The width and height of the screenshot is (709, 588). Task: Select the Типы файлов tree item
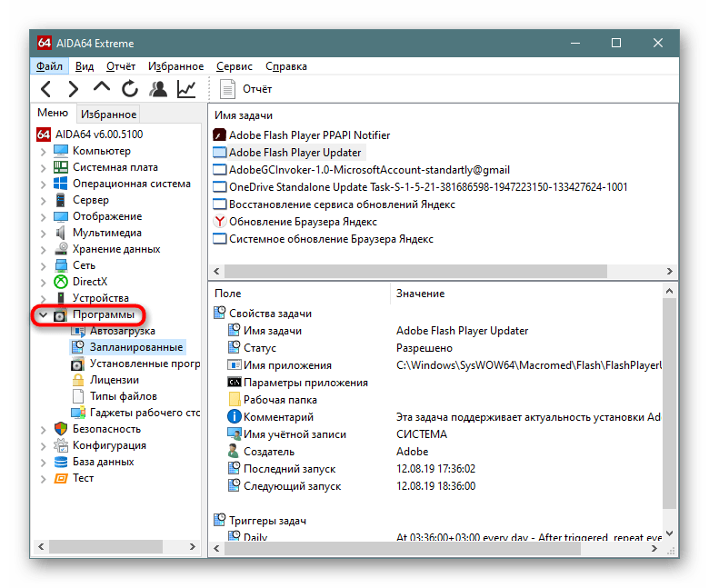(x=123, y=396)
